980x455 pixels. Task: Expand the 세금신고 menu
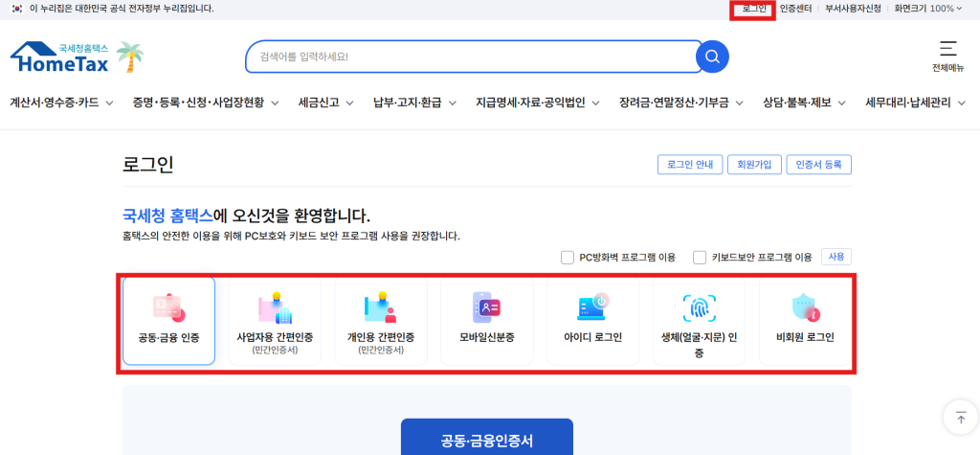(326, 102)
